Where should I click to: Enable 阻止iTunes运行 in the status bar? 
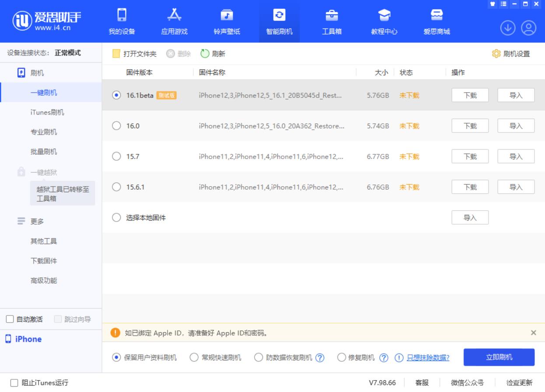14,382
